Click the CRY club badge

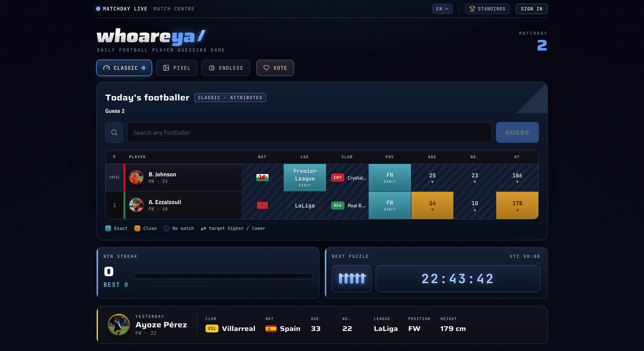(x=338, y=177)
